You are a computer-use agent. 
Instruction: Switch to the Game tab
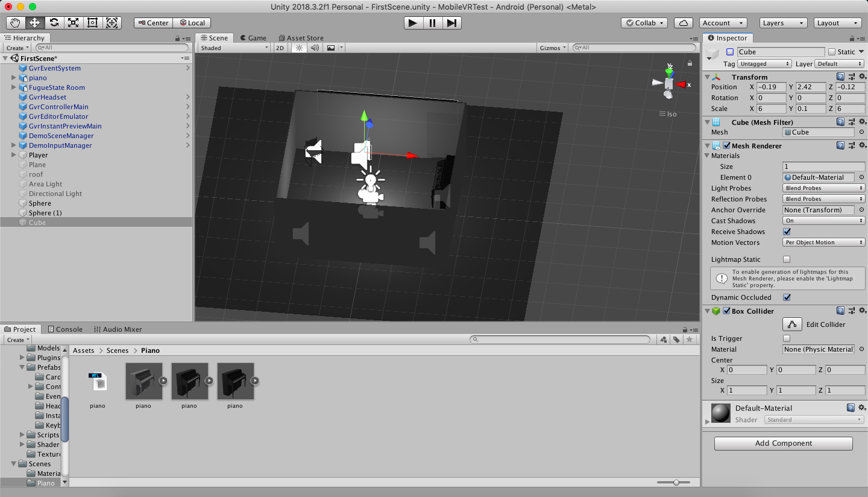(253, 38)
